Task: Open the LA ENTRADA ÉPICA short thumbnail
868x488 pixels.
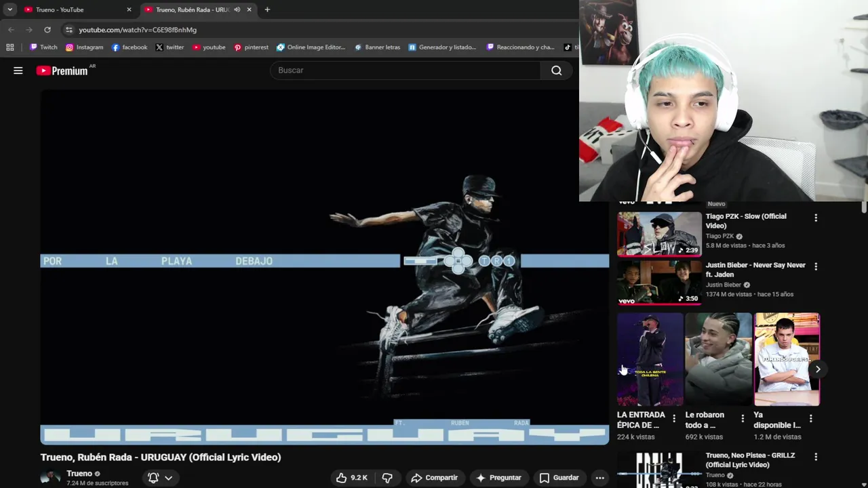Action: pyautogui.click(x=650, y=359)
